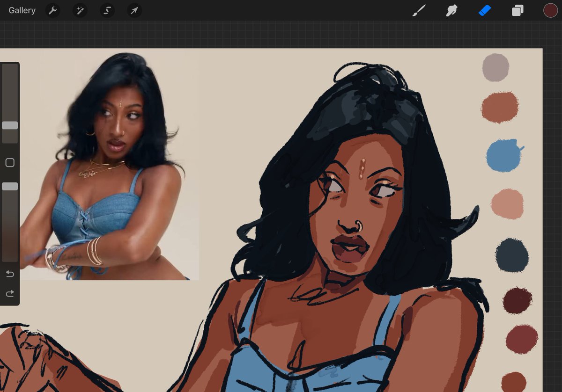The height and width of the screenshot is (392, 562).
Task: Select the Smudge tool
Action: 451,10
